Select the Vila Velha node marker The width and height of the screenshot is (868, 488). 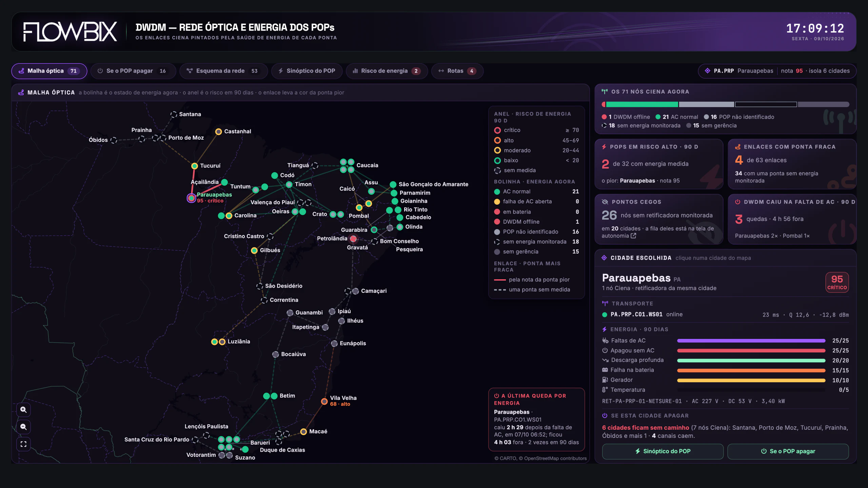[324, 401]
